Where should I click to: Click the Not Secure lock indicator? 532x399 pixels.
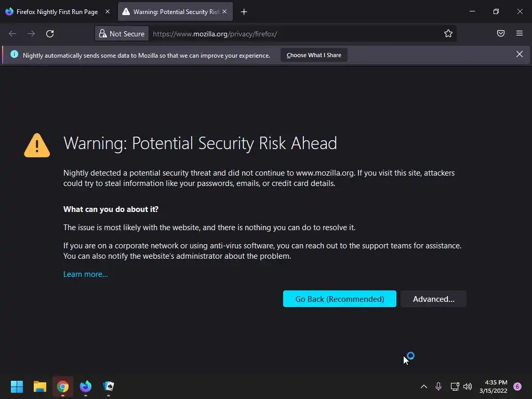(x=122, y=34)
